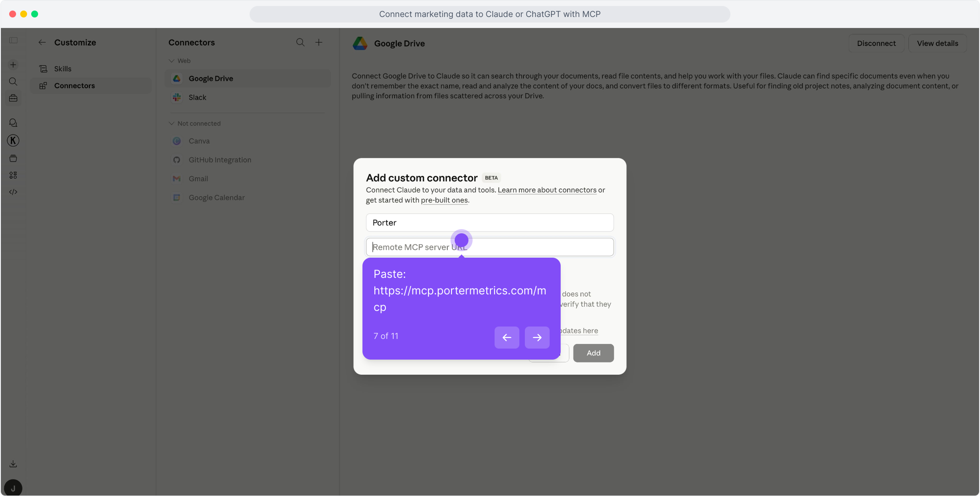Switch to the Skills section
The width and height of the screenshot is (980, 496).
coord(63,68)
